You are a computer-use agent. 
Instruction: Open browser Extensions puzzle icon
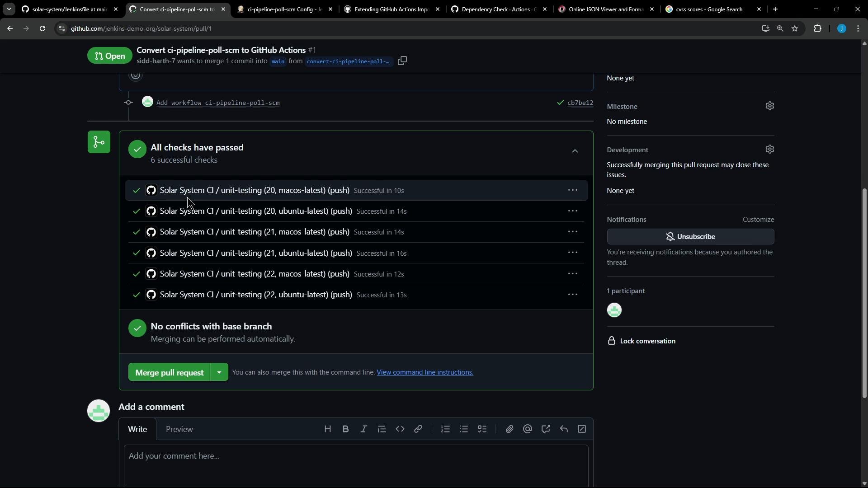(x=818, y=28)
